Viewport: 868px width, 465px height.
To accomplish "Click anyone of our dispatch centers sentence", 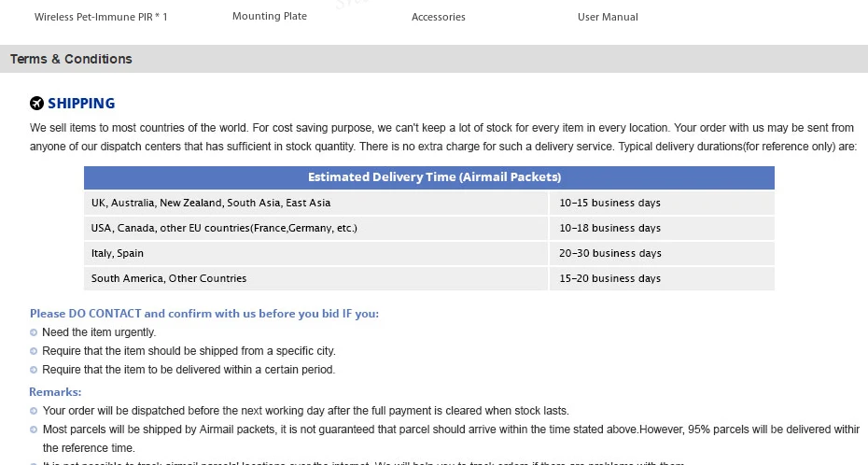I will [443, 147].
